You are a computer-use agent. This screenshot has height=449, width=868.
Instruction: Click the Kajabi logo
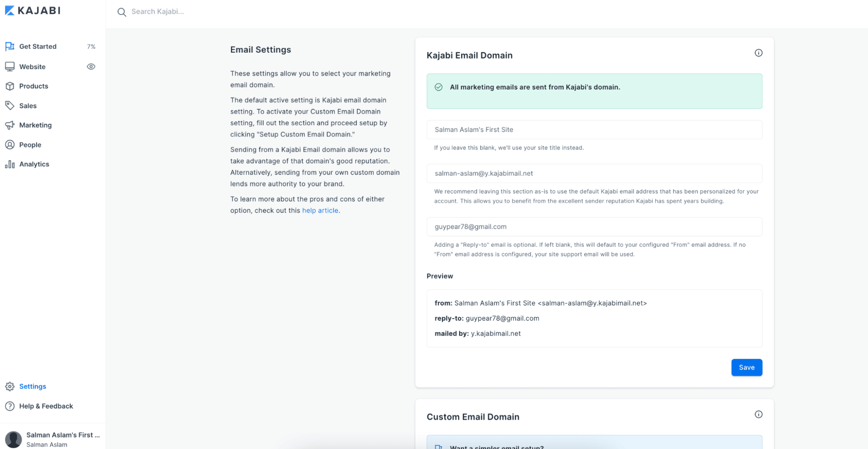(x=33, y=10)
